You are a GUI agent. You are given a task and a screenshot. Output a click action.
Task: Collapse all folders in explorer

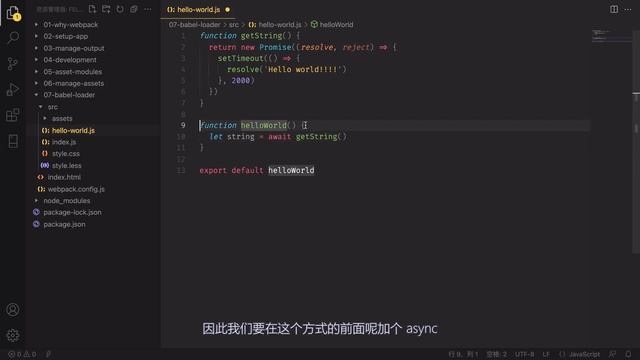click(x=134, y=9)
